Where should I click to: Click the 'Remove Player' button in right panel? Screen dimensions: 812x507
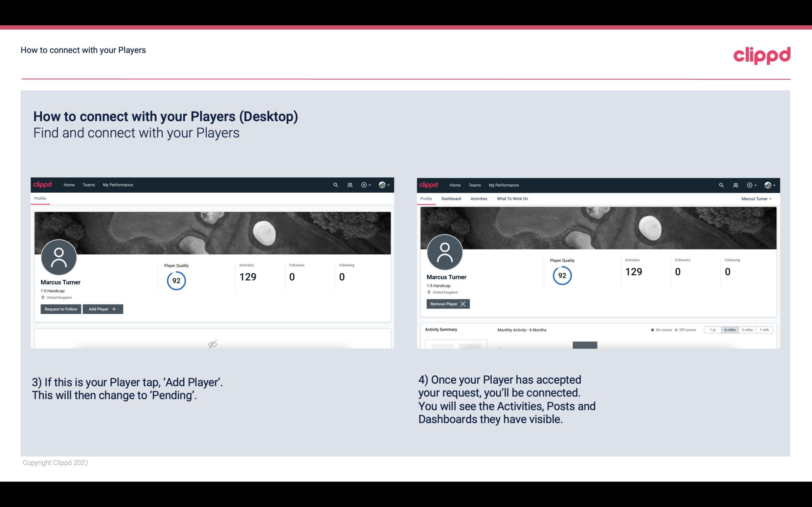tap(447, 303)
